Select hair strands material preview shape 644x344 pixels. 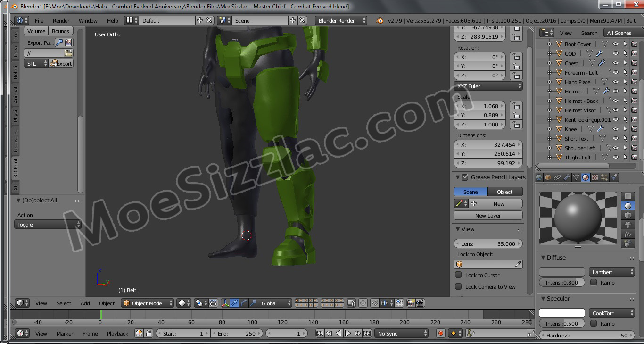628,234
